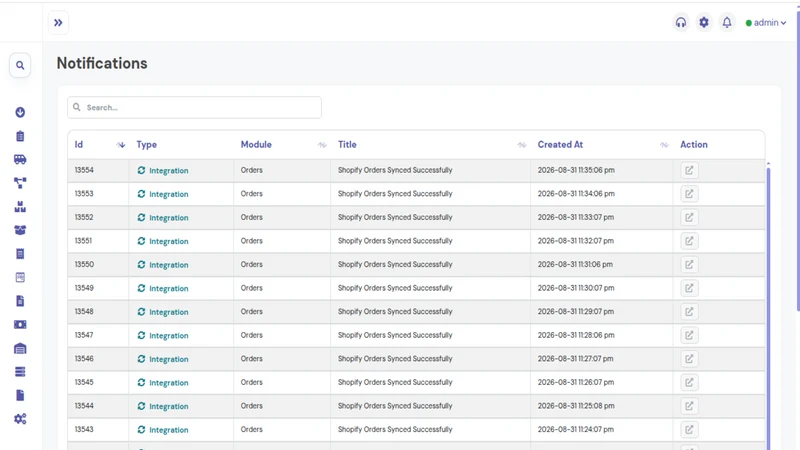Open notification 13553 action link
This screenshot has height=450, width=800.
click(689, 194)
